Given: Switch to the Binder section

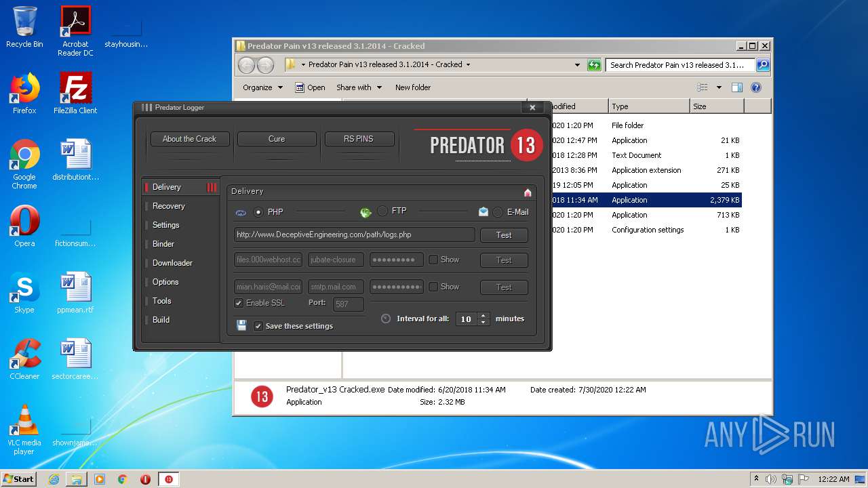Looking at the screenshot, I should (x=163, y=244).
